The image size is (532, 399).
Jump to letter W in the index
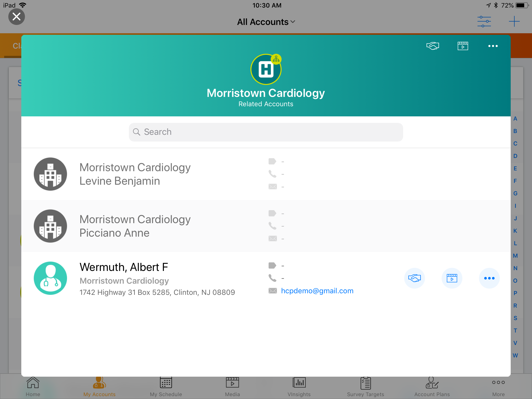515,356
